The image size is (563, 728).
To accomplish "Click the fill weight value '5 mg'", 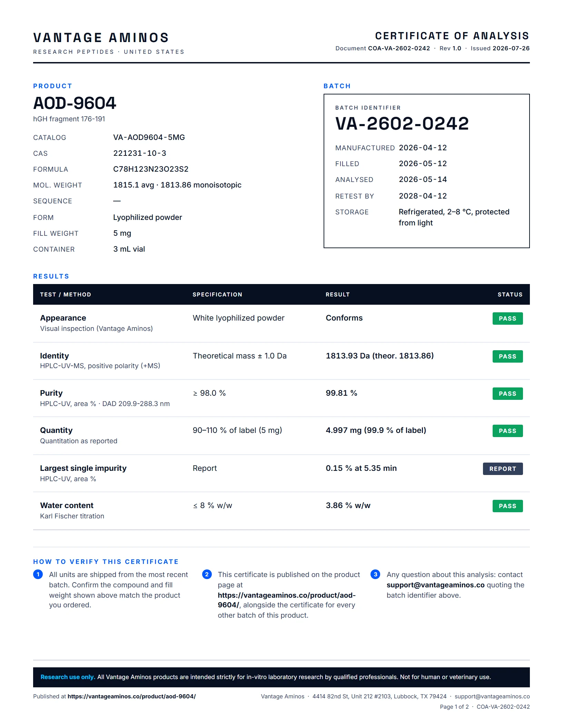I will pyautogui.click(x=122, y=233).
